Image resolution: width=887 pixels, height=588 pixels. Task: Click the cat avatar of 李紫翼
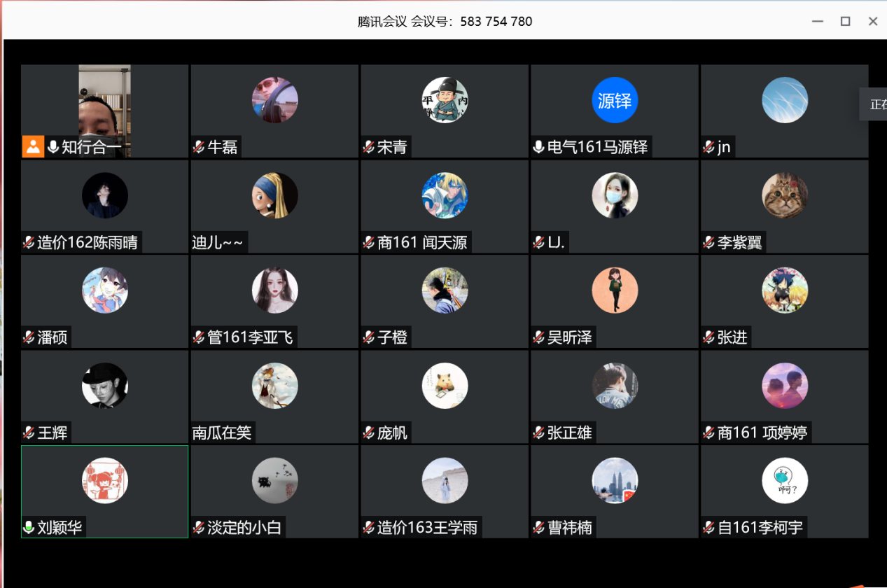pyautogui.click(x=785, y=195)
